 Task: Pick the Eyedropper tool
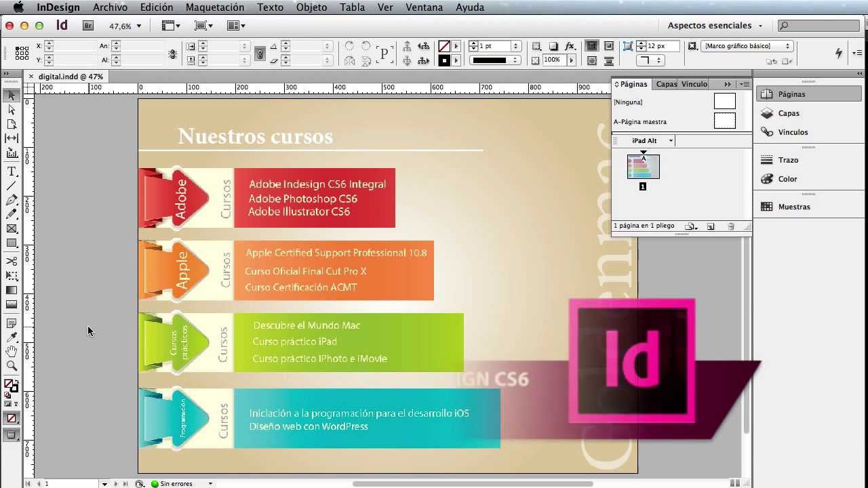12,338
